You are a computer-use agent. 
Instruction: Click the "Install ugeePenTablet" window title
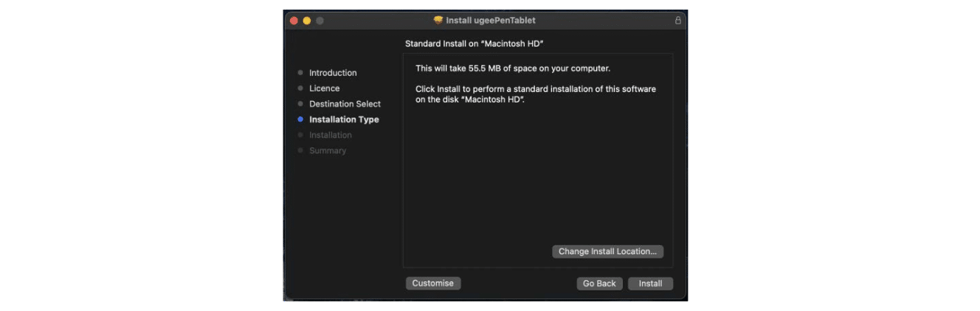[x=491, y=21]
